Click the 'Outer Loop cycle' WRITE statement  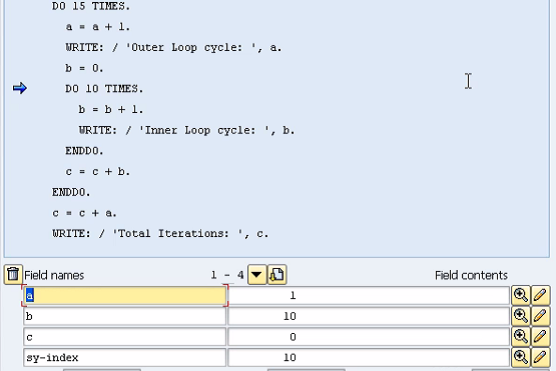pyautogui.click(x=173, y=48)
